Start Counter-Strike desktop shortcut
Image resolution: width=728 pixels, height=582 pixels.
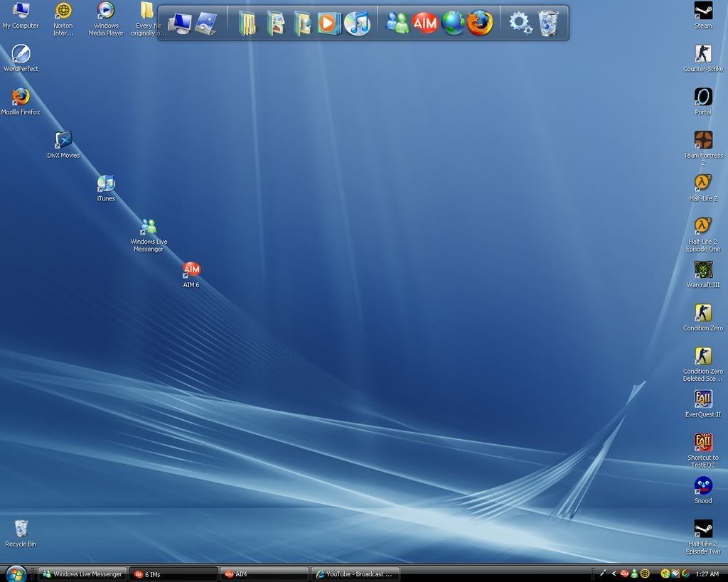pyautogui.click(x=703, y=58)
